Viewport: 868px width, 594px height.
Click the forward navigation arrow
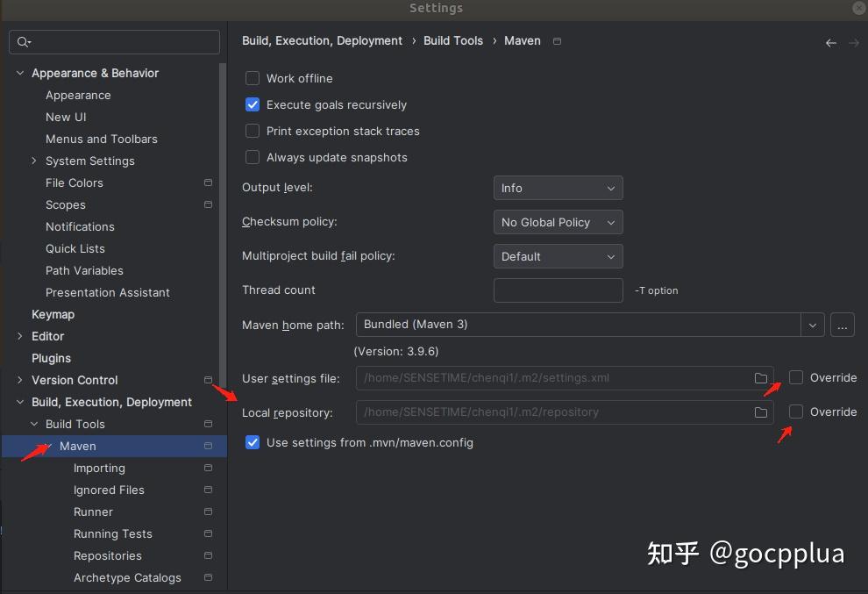point(854,41)
